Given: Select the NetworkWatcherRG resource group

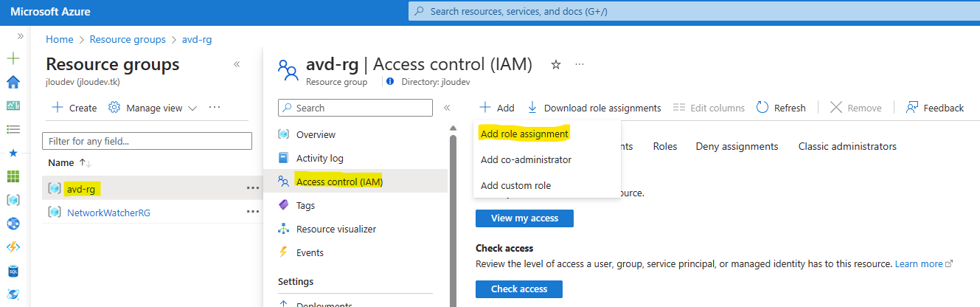Looking at the screenshot, I should point(108,213).
